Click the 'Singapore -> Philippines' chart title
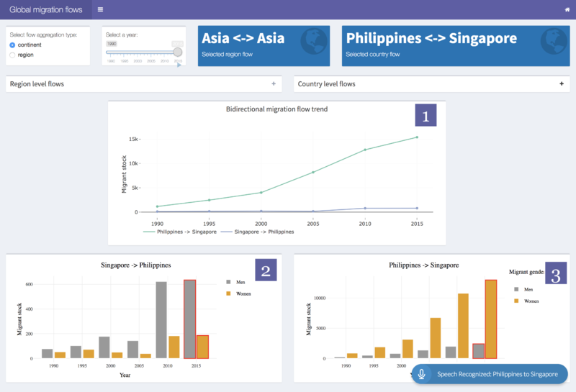The width and height of the screenshot is (576, 392). coord(136,265)
